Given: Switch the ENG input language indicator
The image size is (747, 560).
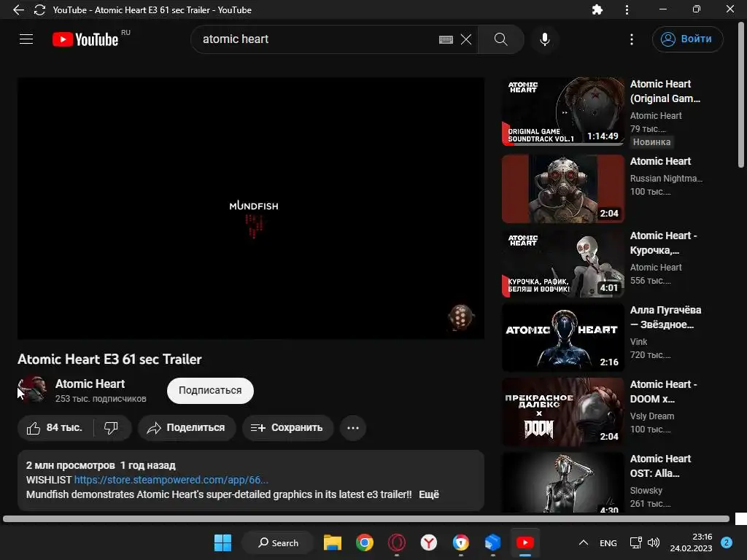Looking at the screenshot, I should point(608,542).
